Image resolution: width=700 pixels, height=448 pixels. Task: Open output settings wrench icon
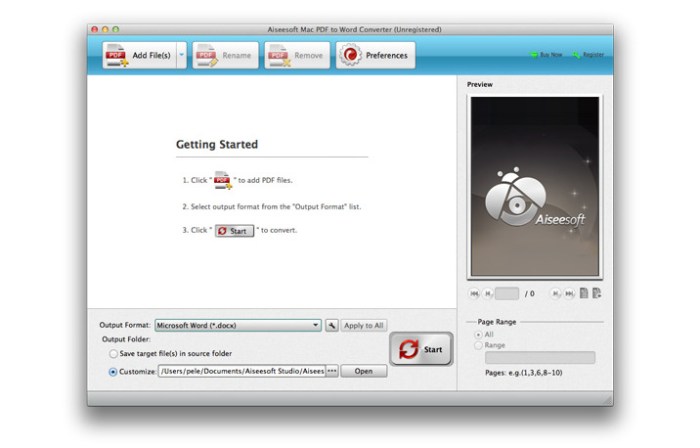pos(332,325)
